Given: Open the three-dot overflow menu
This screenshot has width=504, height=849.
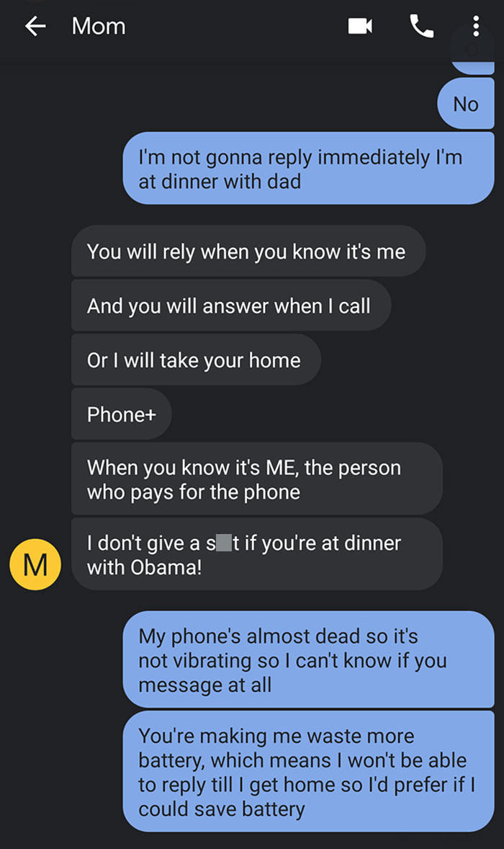Looking at the screenshot, I should pos(476,26).
